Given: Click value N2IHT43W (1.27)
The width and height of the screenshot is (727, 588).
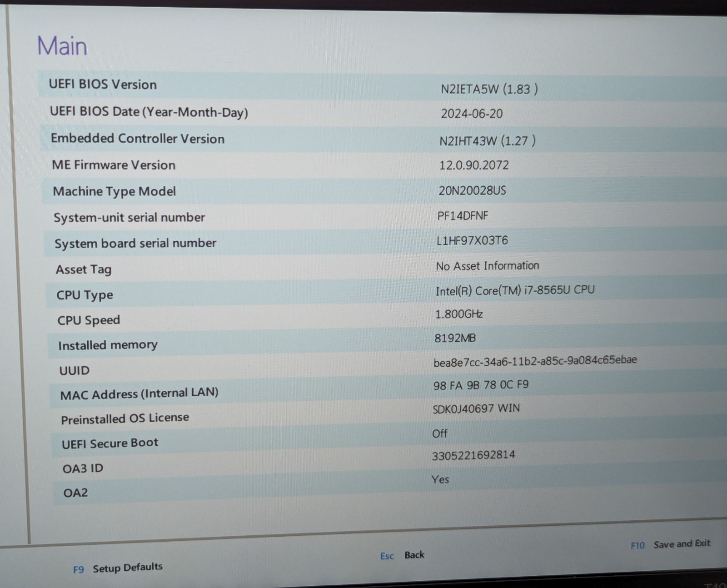Looking at the screenshot, I should (x=488, y=141).
